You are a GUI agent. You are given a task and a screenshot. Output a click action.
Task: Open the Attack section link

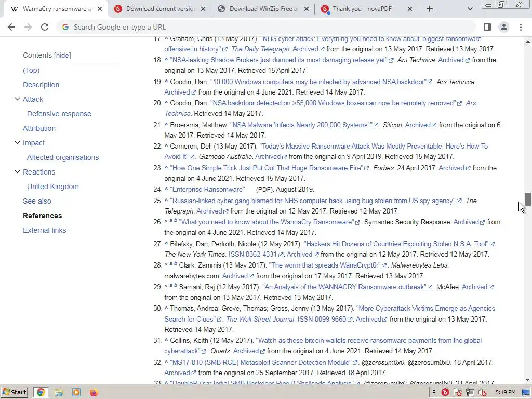[x=33, y=99]
